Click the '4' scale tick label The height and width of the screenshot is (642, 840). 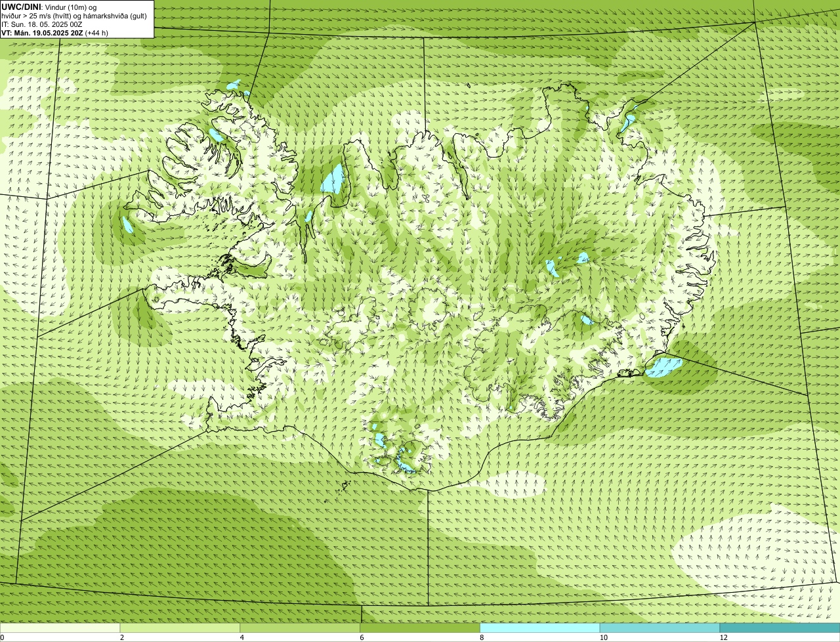pos(242,637)
